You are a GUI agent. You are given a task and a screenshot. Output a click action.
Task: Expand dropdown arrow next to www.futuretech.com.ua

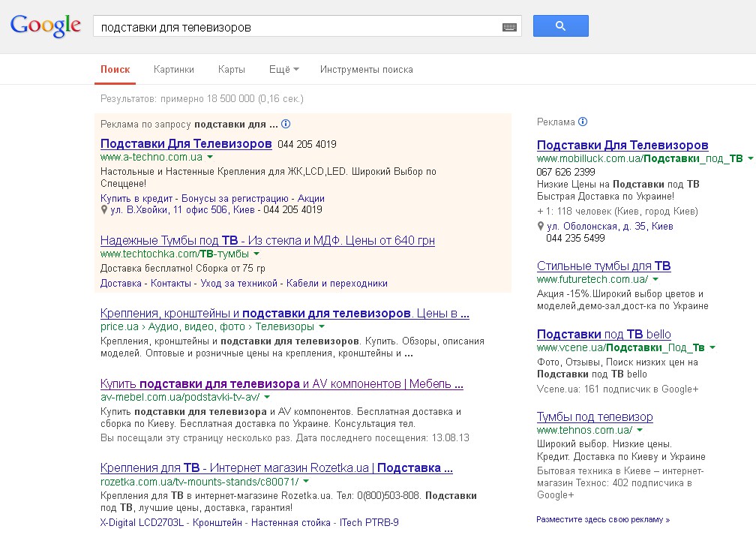click(655, 279)
